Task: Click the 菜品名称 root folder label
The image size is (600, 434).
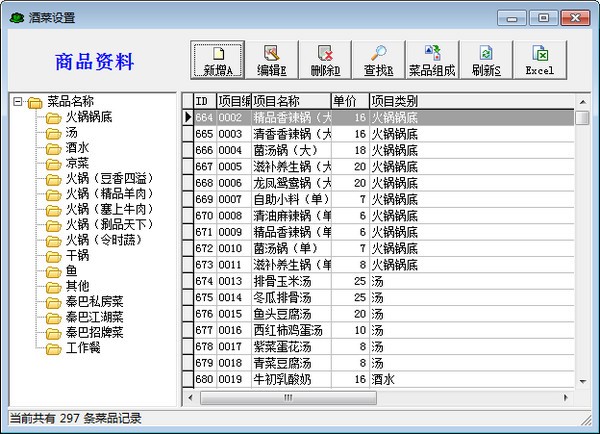Action: (x=70, y=101)
